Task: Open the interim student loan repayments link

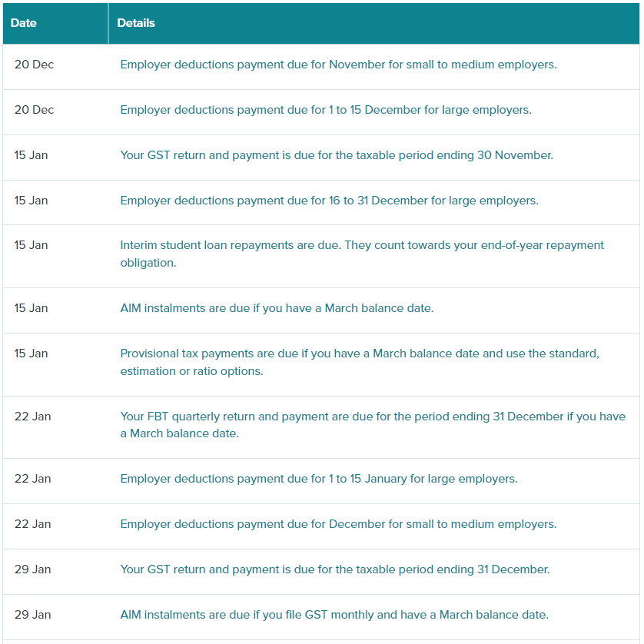Action: (362, 245)
